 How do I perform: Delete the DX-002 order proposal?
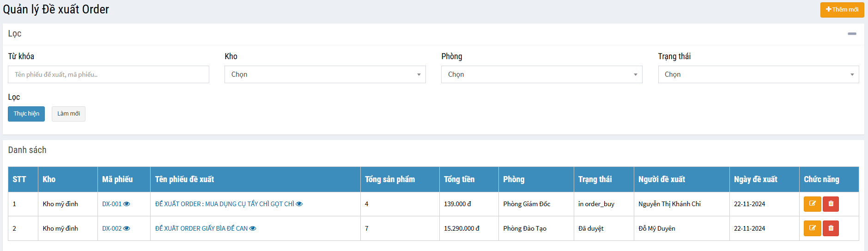pyautogui.click(x=831, y=228)
